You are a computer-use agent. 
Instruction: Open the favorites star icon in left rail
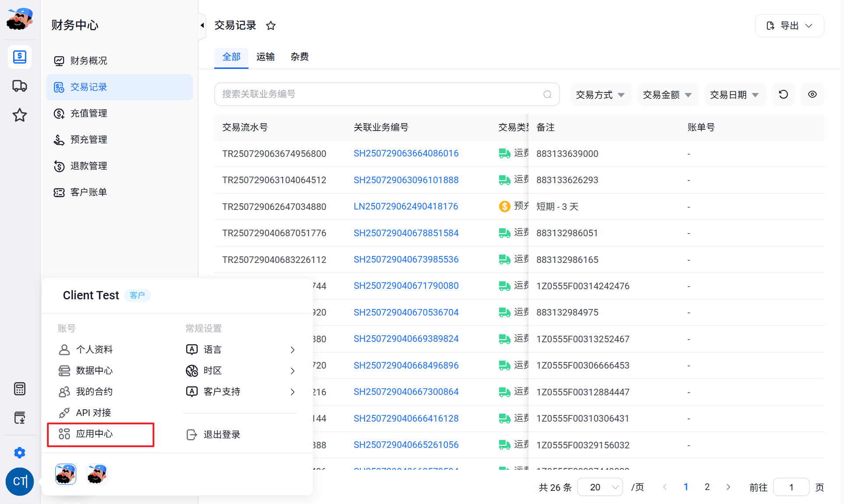[20, 115]
